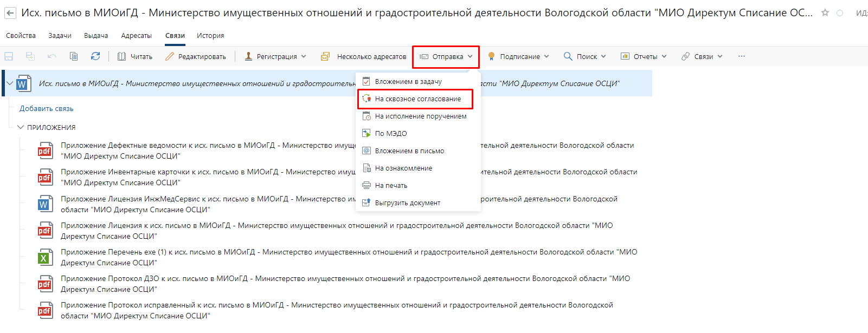Choose По МЭДО from the send menu
The width and height of the screenshot is (868, 333).
click(x=390, y=134)
